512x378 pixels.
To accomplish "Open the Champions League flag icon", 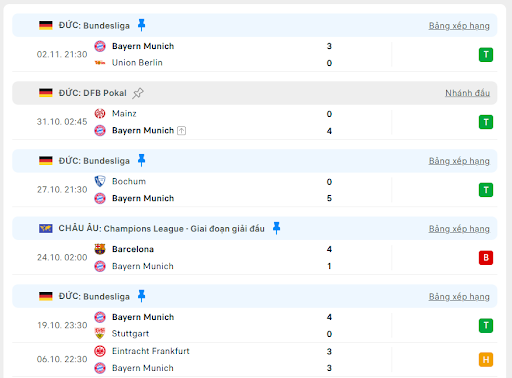I will tap(46, 228).
